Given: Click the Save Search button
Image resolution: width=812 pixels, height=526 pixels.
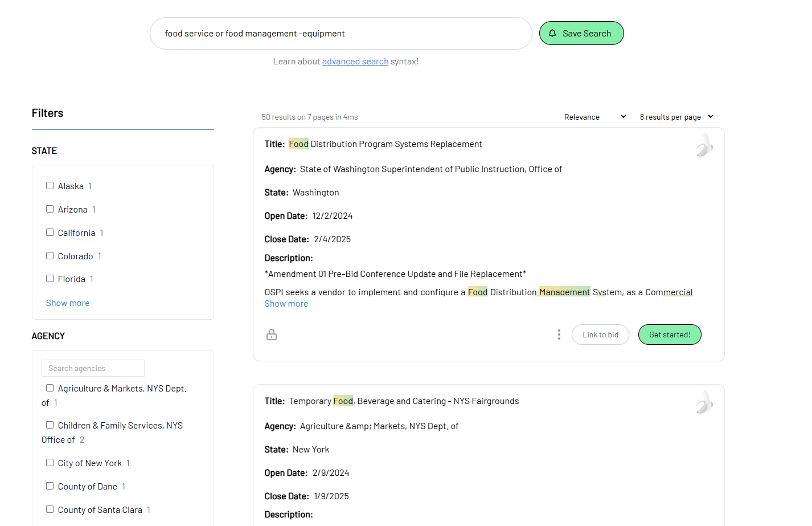Looking at the screenshot, I should point(581,33).
